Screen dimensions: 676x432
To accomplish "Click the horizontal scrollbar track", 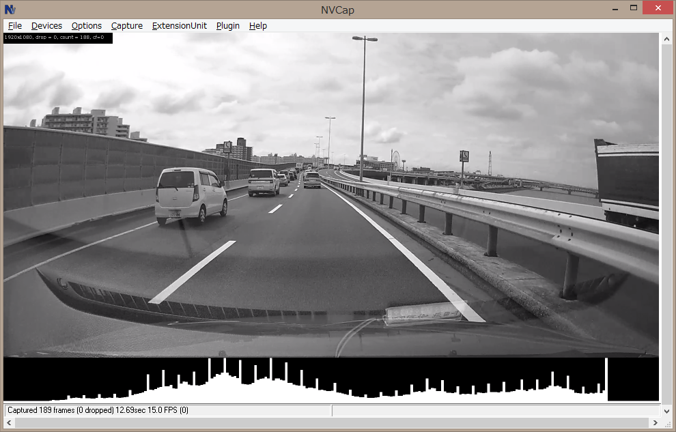I will (330, 423).
